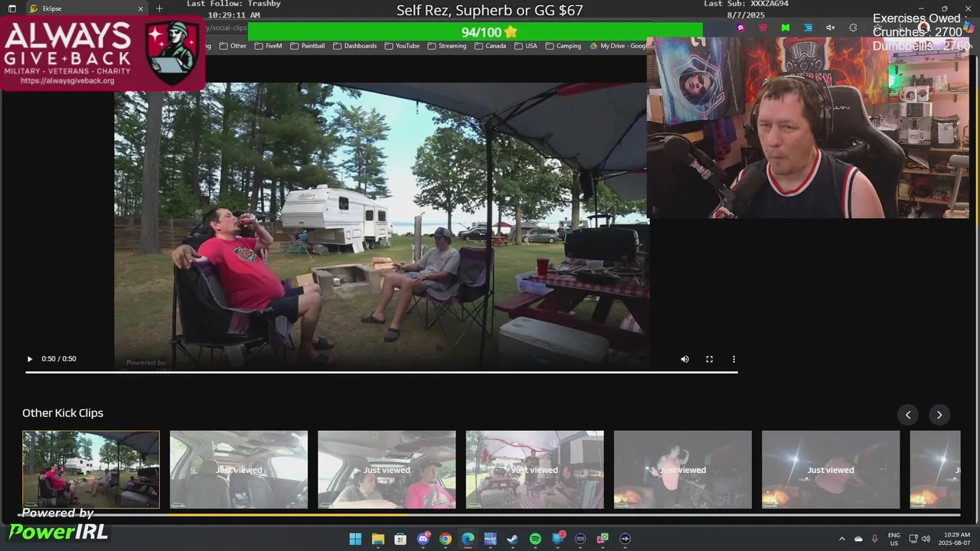Open the volume tray icon
Image resolution: width=980 pixels, height=551 pixels.
pyautogui.click(x=926, y=539)
